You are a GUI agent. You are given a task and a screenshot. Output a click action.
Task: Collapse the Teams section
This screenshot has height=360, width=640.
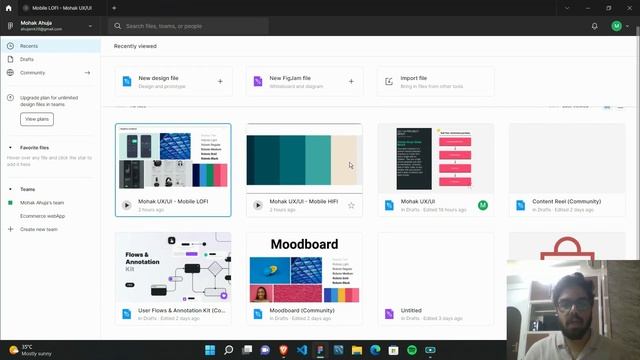tap(11, 189)
